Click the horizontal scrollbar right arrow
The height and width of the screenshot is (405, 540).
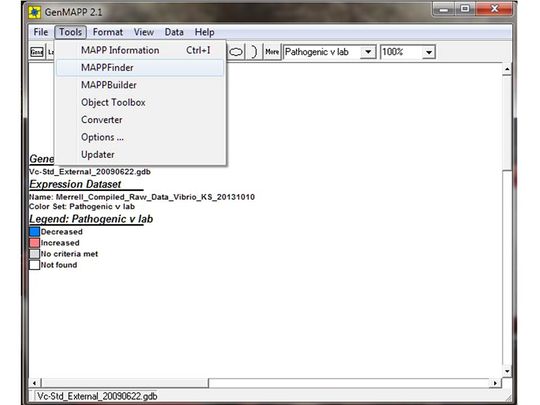pos(495,383)
